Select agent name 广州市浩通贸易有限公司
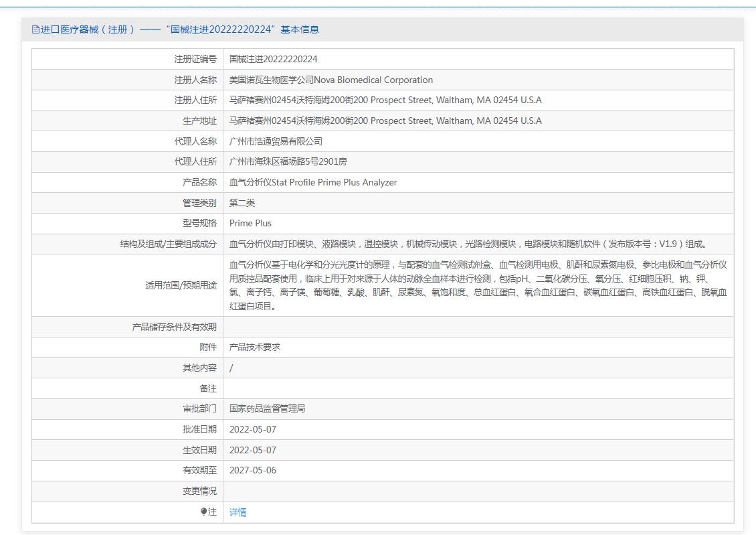This screenshot has height=535, width=756. click(x=276, y=141)
